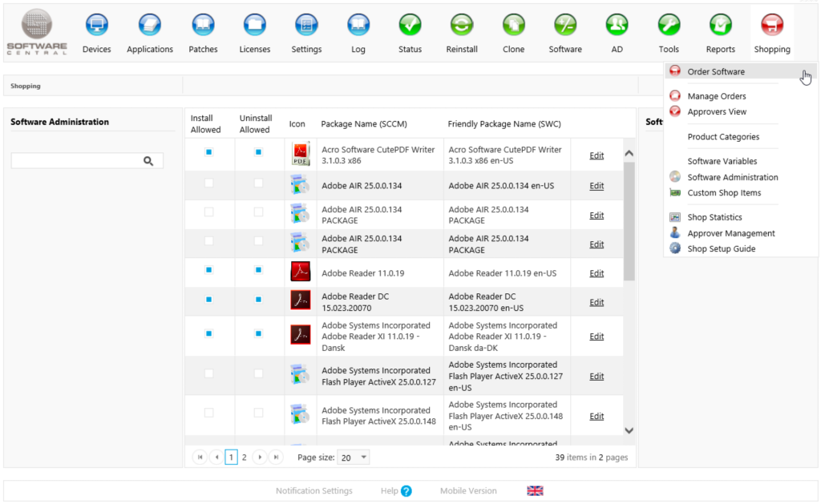Image resolution: width=821 pixels, height=504 pixels.
Task: Click the Adobe Reader 11.0.19 package icon
Action: 301,272
